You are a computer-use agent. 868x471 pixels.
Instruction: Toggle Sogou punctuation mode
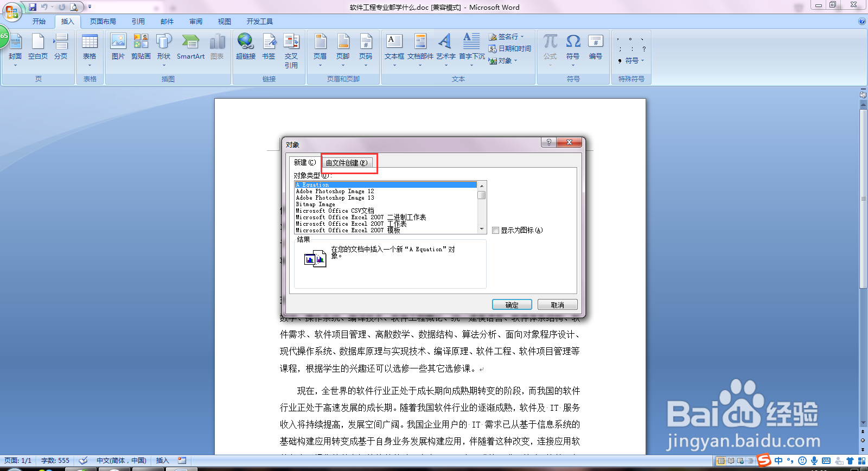pos(790,461)
